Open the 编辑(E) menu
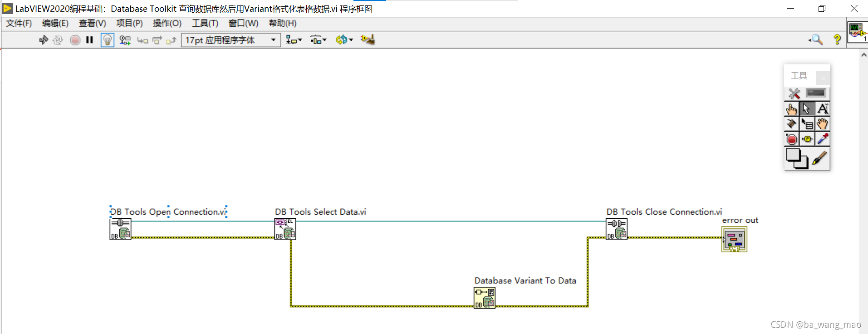 (x=55, y=23)
